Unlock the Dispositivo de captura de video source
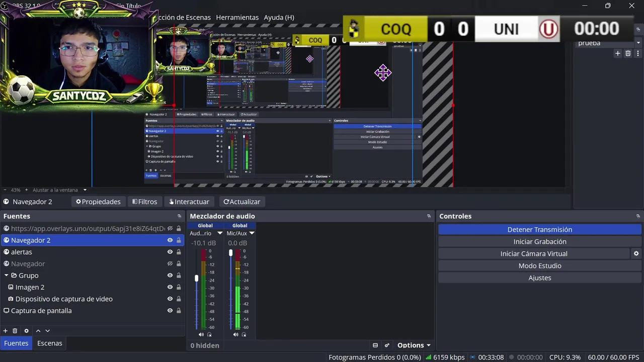 [179, 299]
